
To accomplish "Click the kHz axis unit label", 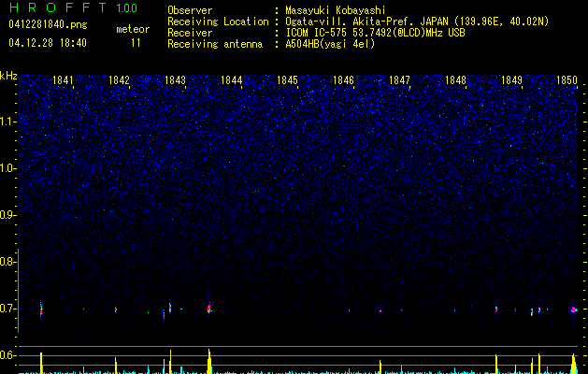I will [8, 76].
